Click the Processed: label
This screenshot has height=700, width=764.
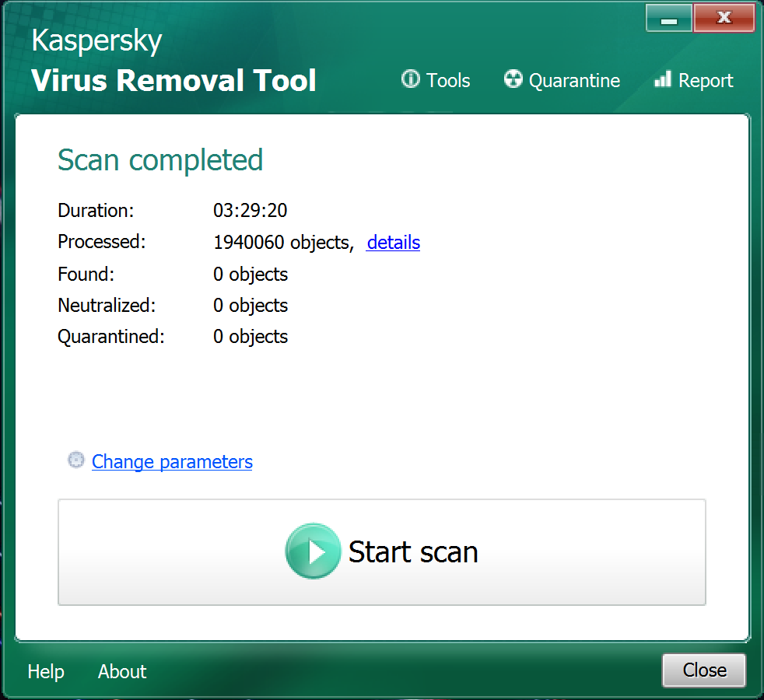coord(102,242)
